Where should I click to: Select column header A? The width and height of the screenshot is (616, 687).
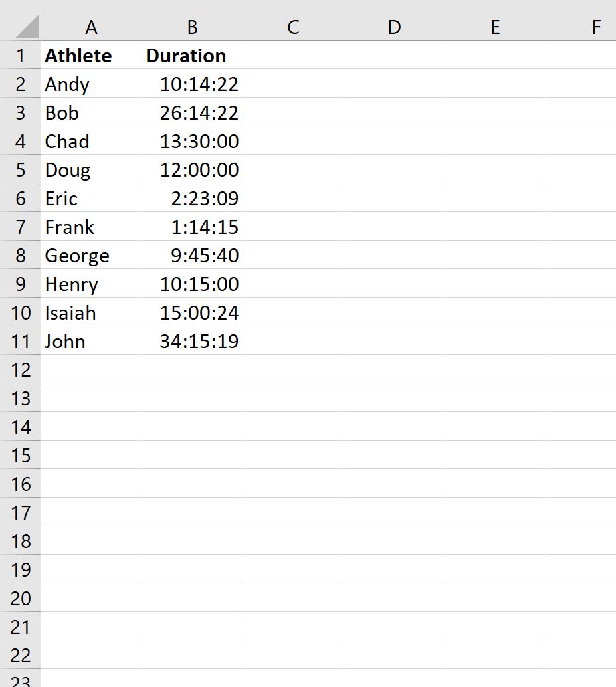(x=91, y=27)
